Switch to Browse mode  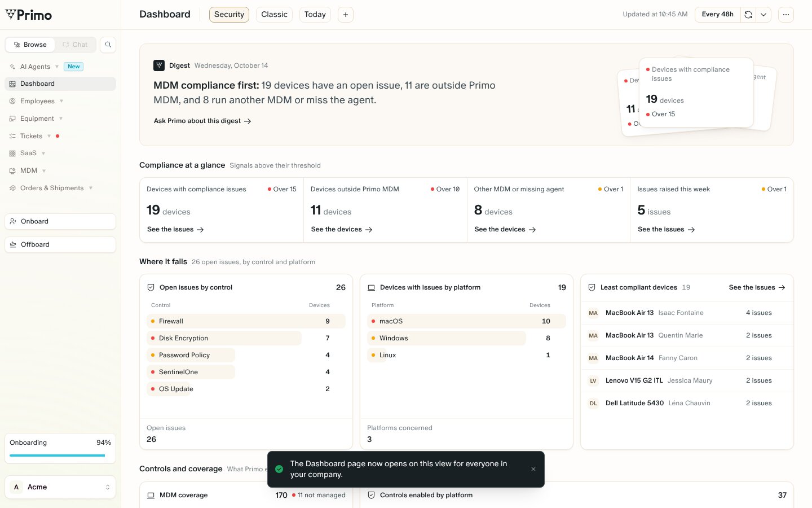pos(30,45)
